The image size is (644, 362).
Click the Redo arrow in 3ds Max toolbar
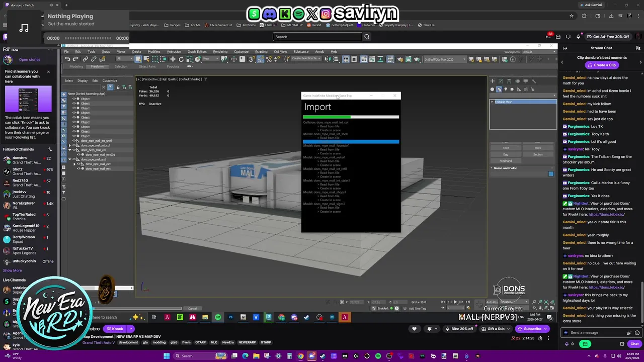[x=75, y=59]
